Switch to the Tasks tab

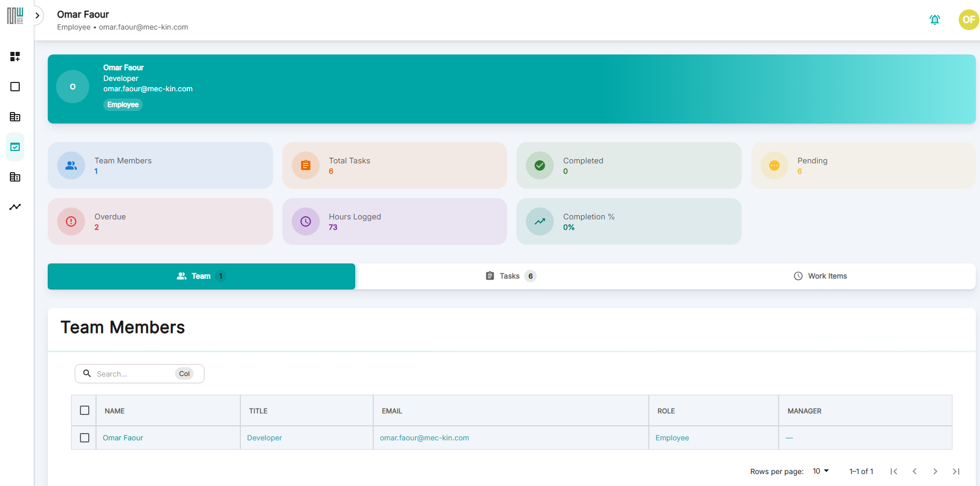[510, 276]
